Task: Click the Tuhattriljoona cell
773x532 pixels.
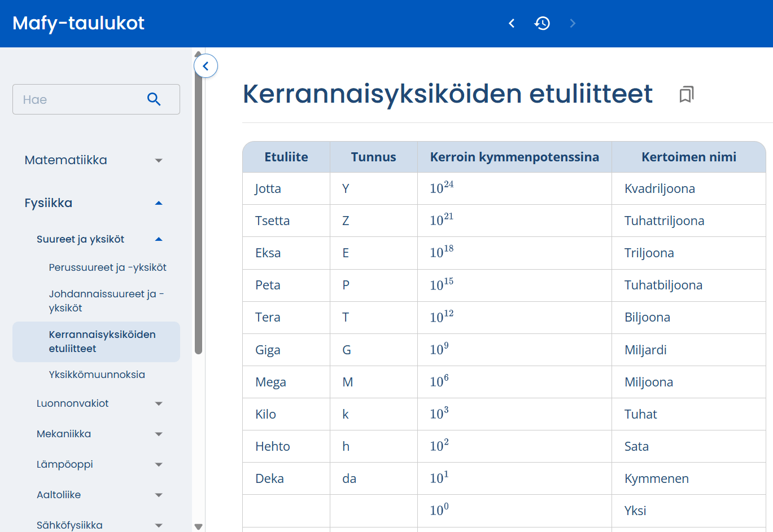Action: click(x=689, y=221)
